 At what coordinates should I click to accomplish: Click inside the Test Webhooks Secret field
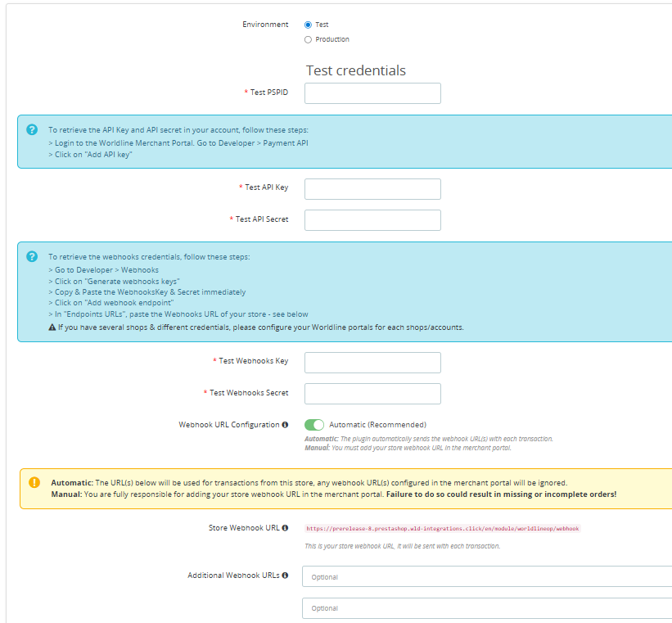coord(372,393)
